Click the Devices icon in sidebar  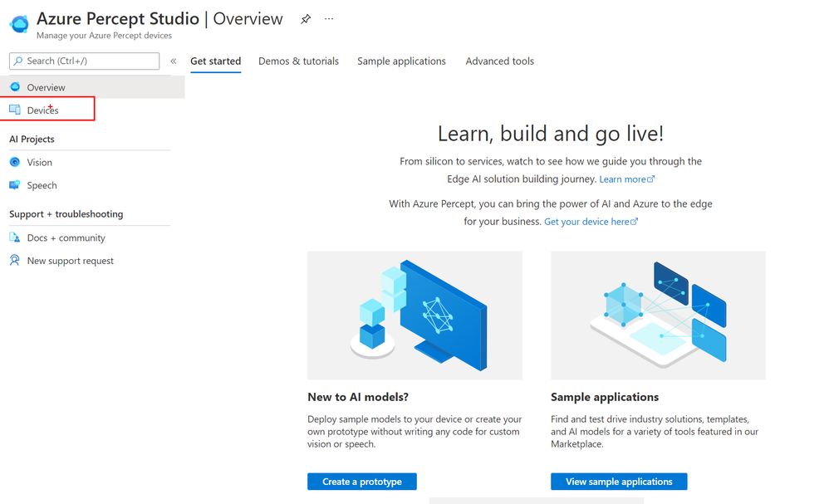click(x=15, y=110)
